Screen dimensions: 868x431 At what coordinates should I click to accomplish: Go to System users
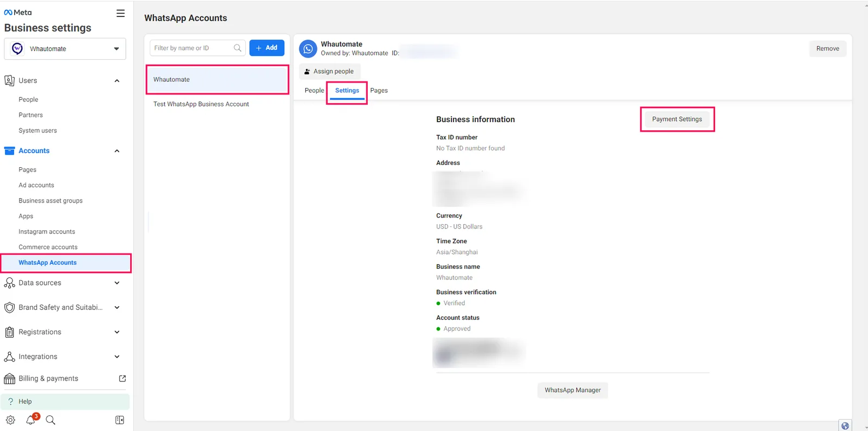point(38,131)
